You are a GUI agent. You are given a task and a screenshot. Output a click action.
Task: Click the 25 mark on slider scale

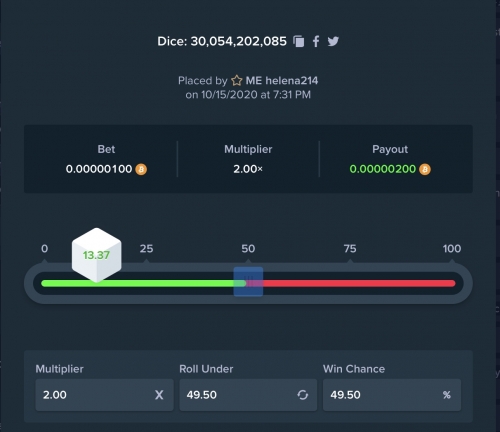(146, 249)
